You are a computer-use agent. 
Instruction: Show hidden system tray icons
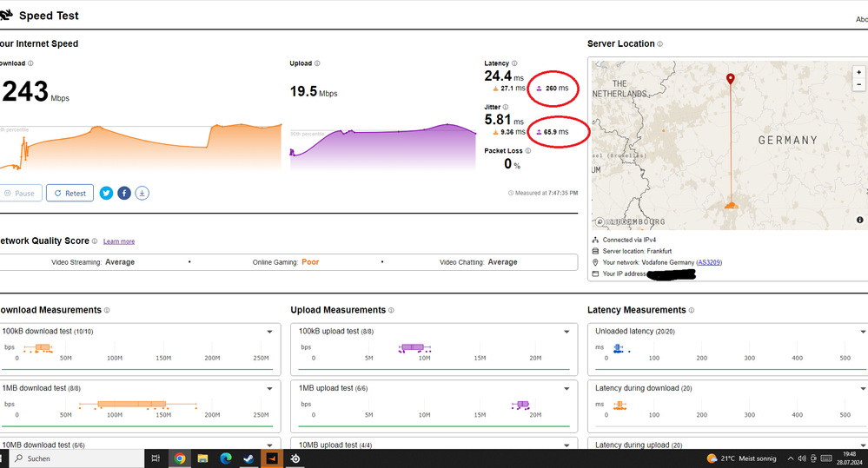(791, 458)
